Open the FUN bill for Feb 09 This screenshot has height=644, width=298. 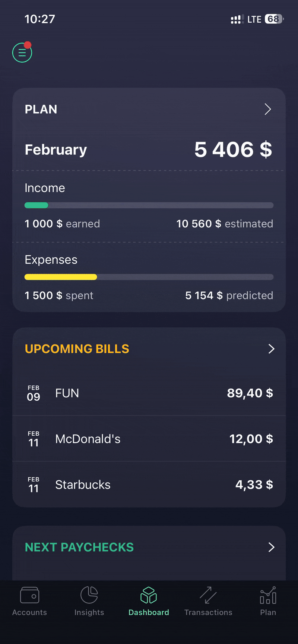click(x=149, y=393)
